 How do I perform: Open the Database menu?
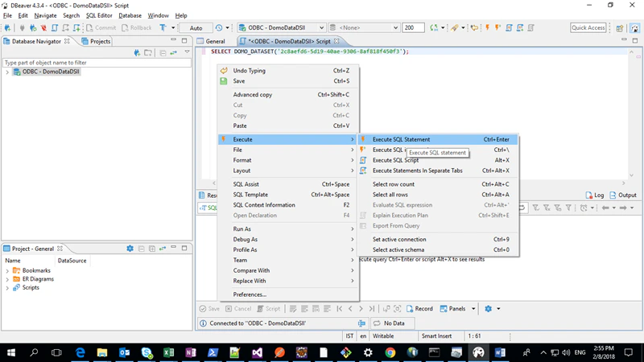pyautogui.click(x=130, y=15)
